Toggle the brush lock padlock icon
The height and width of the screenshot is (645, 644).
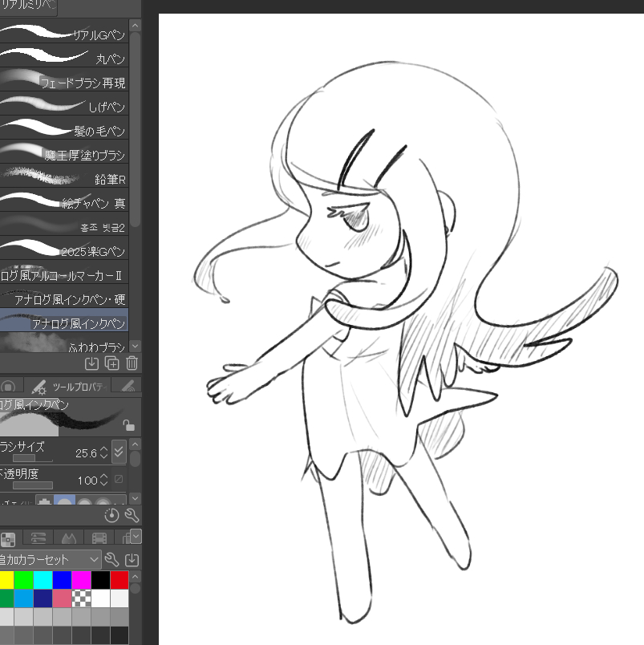click(x=128, y=425)
